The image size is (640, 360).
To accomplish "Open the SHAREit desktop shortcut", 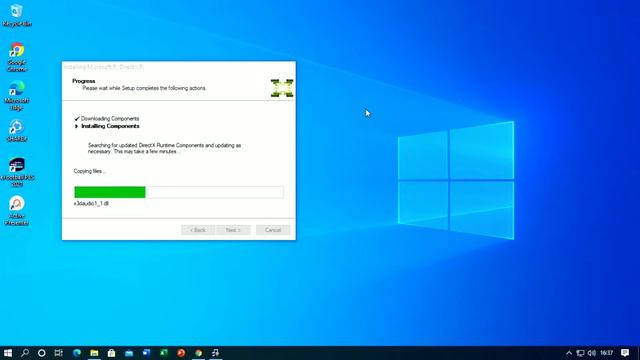I will point(16,131).
